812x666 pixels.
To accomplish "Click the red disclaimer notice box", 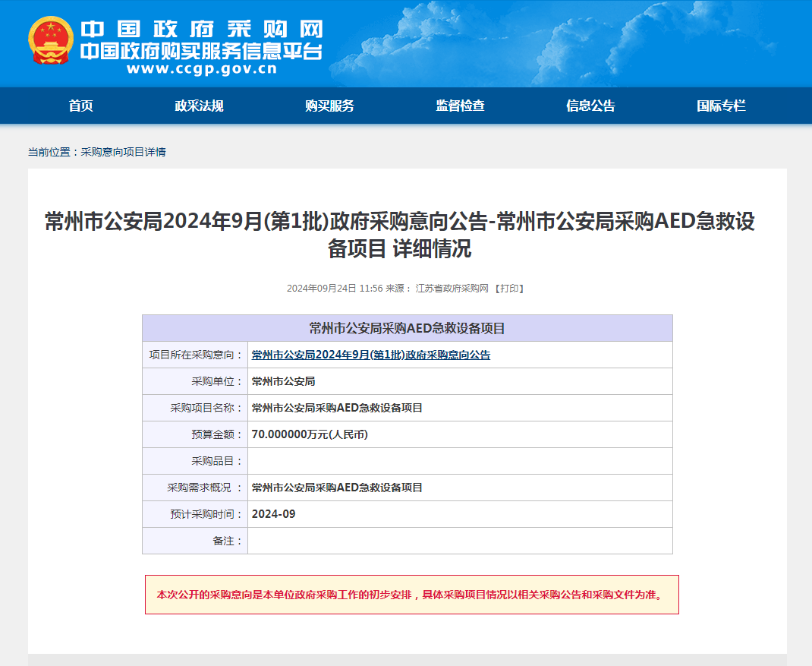I will [411, 595].
